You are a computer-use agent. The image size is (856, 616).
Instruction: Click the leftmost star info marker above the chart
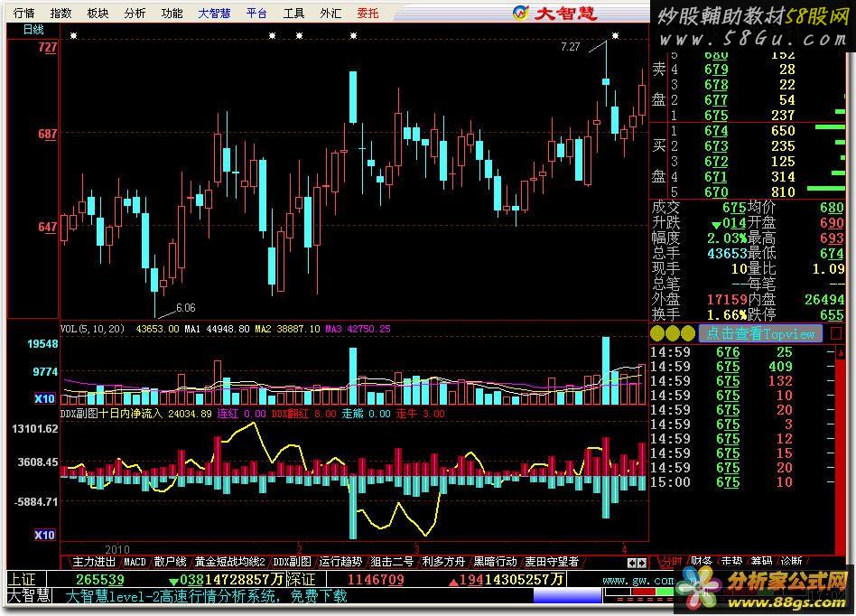pyautogui.click(x=74, y=35)
